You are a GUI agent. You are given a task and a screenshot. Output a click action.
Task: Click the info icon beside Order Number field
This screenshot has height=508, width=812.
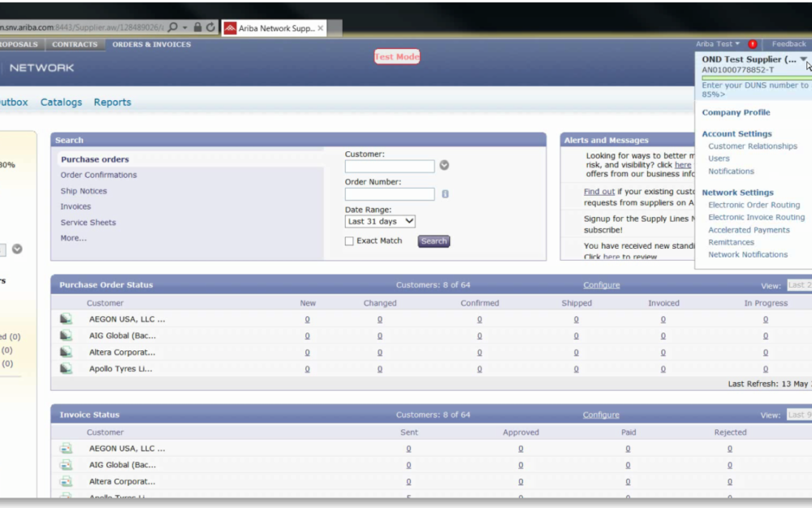(x=445, y=194)
